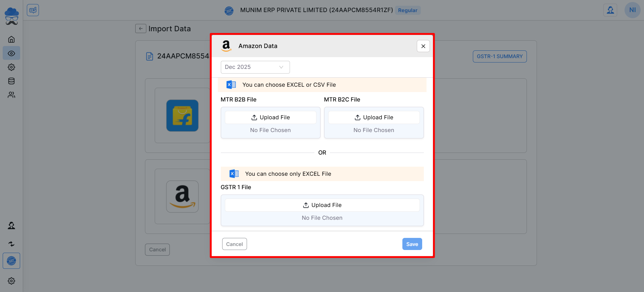
Task: Upload the MTR B2B file
Action: (x=270, y=118)
